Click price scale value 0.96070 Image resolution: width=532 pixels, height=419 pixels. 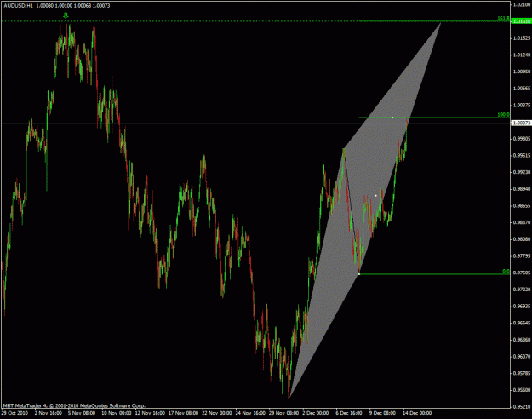point(522,357)
